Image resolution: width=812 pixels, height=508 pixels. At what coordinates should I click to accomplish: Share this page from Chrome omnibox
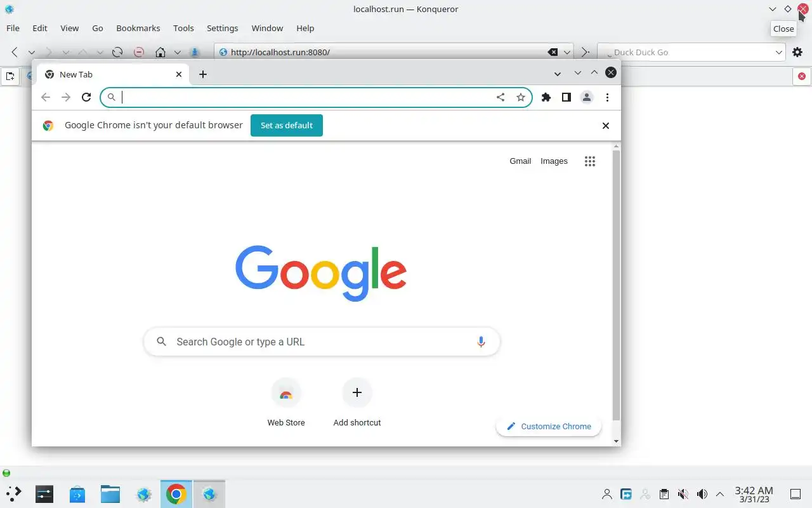click(501, 97)
